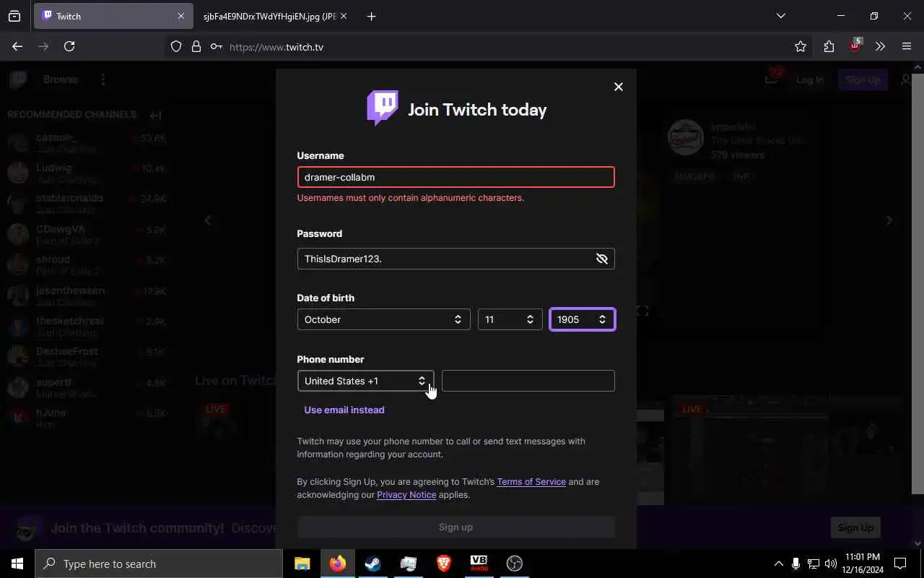
Task: Open the Firefox View icon in the tab bar
Action: 14,16
